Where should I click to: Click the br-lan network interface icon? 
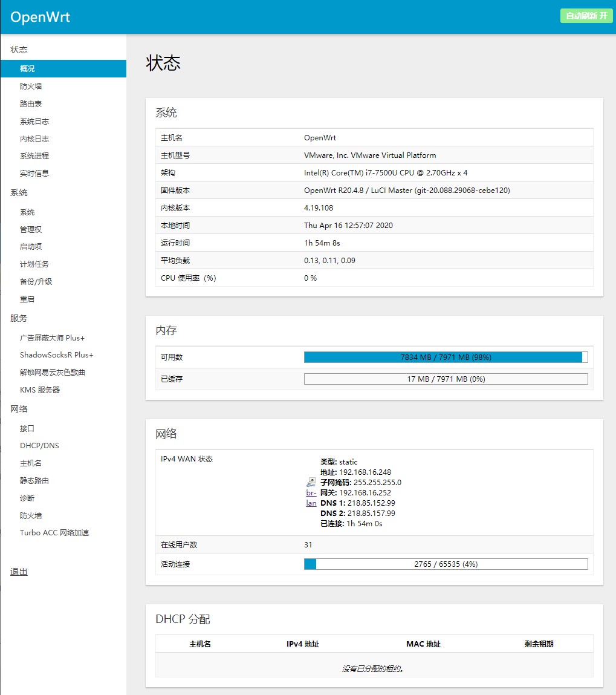click(311, 482)
